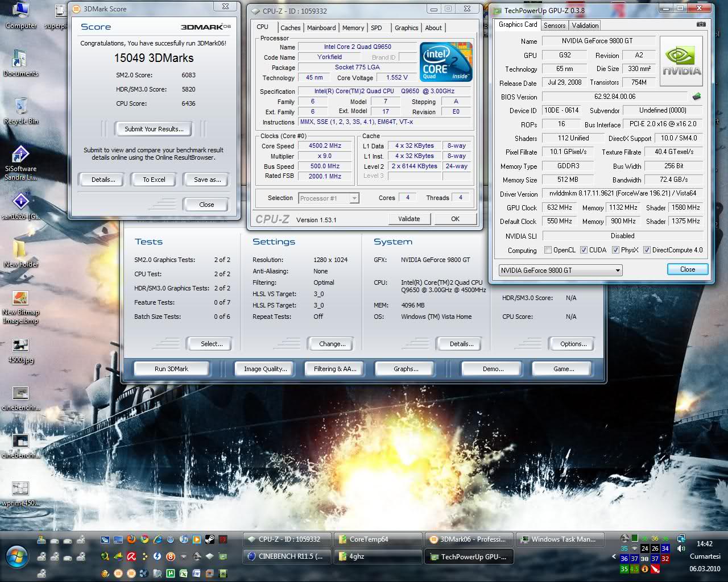Click the Show Desktop quick launch icon
The width and height of the screenshot is (728, 582).
pyautogui.click(x=118, y=539)
